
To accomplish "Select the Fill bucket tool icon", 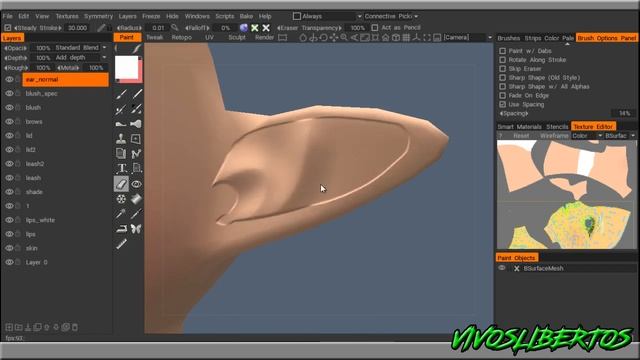I will [136, 199].
